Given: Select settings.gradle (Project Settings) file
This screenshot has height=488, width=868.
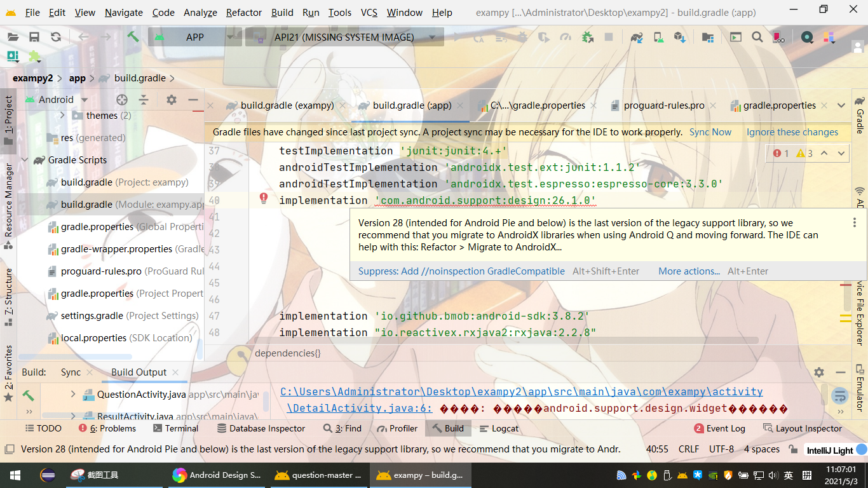Looking at the screenshot, I should [x=123, y=316].
